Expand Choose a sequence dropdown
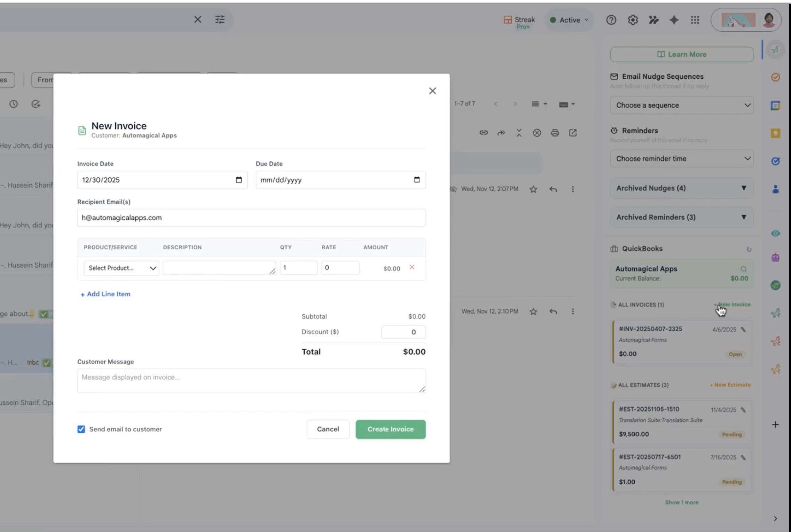791x532 pixels. [x=681, y=105]
